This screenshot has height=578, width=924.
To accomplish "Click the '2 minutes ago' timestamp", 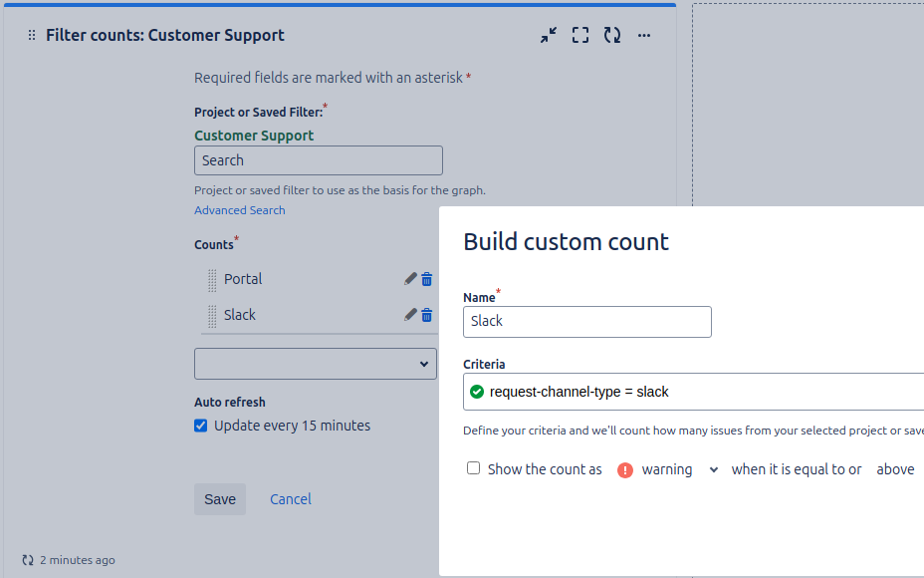I will [78, 560].
